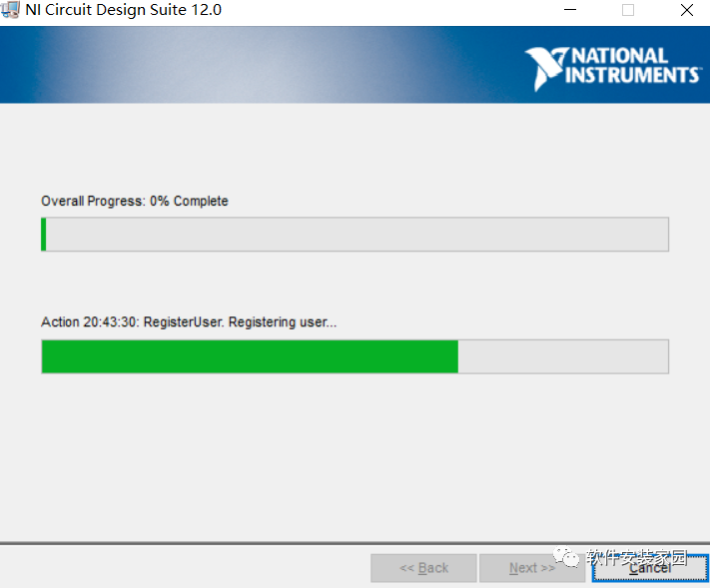
Task: Click the green sliver in the Overall Progress bar
Action: pyautogui.click(x=44, y=235)
